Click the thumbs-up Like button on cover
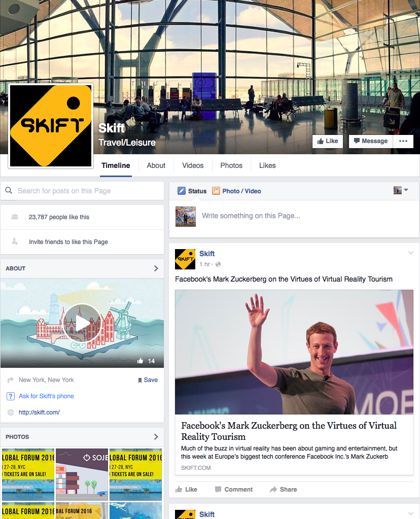Image resolution: width=420 pixels, height=519 pixels. (327, 142)
